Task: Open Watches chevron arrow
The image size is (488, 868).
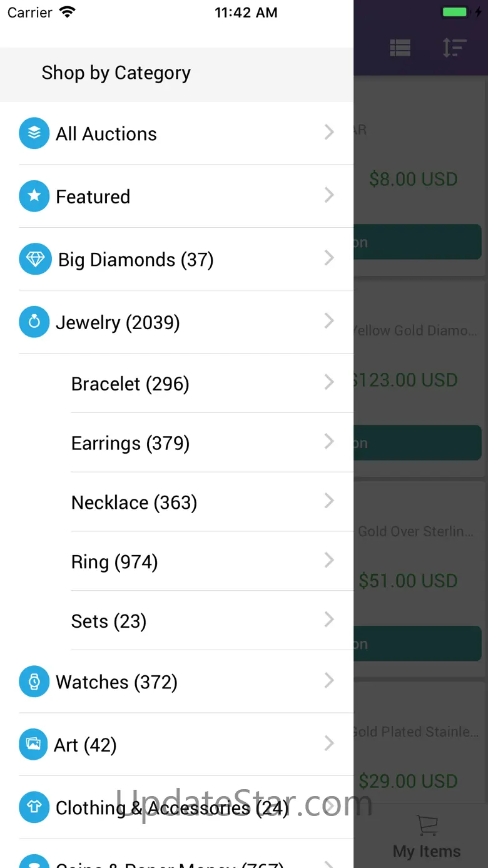Action: point(329,681)
